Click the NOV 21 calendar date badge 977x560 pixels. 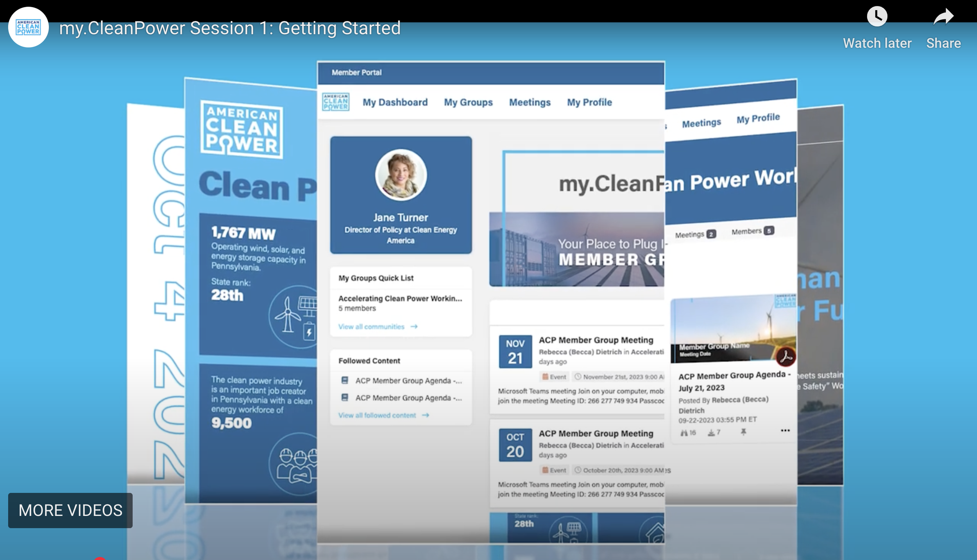pyautogui.click(x=515, y=351)
